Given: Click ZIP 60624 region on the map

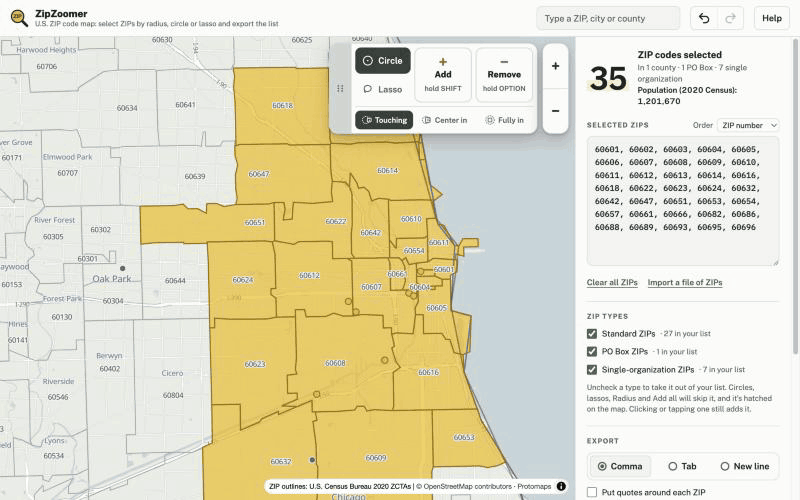Looking at the screenshot, I should [242, 280].
